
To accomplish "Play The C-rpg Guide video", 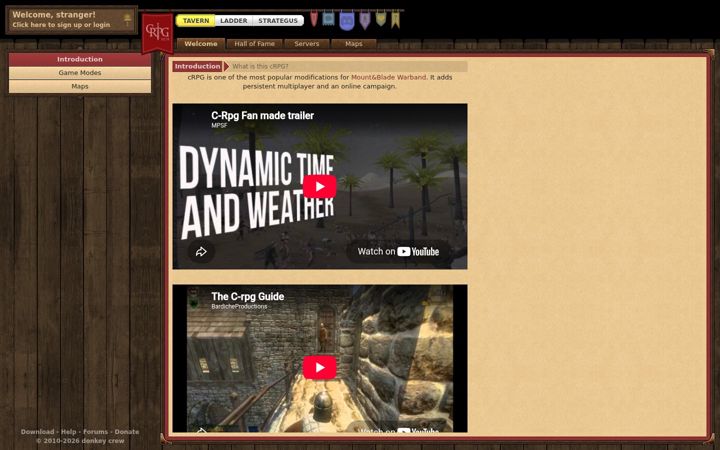I will [x=320, y=367].
